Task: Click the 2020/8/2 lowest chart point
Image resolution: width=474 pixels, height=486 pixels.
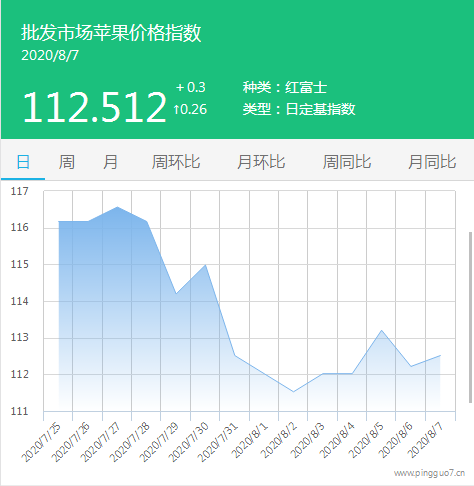Action: pyautogui.click(x=293, y=392)
